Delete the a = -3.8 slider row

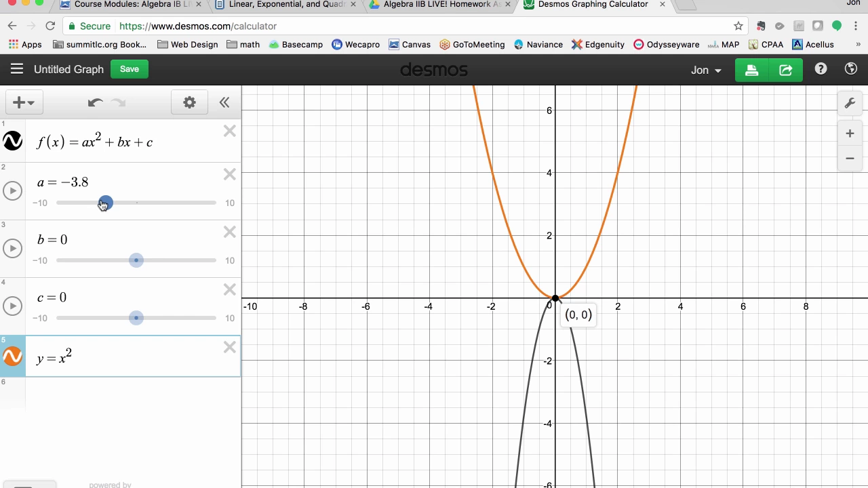(230, 175)
